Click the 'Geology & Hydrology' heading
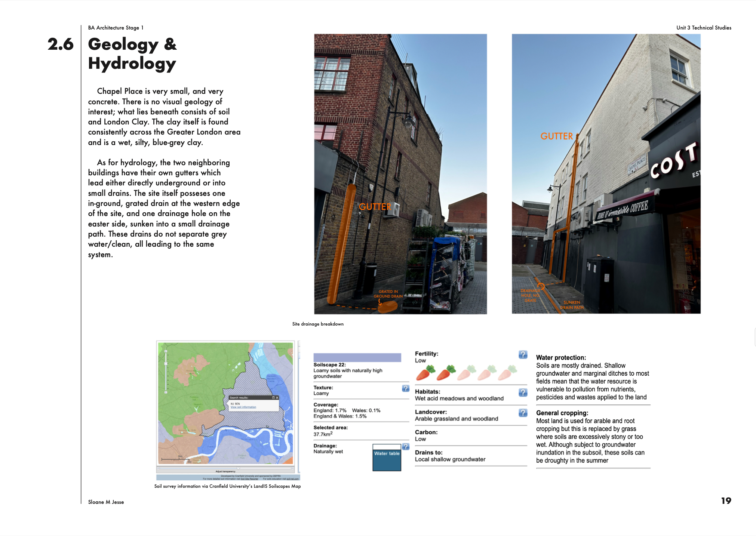Screen dimensions: 756x536 click(x=132, y=54)
